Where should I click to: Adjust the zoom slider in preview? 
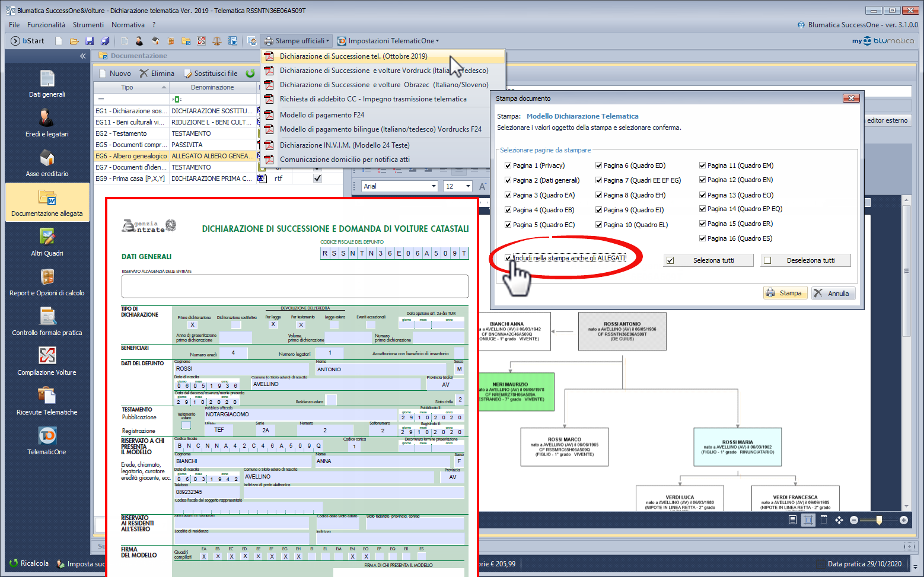pos(879,520)
